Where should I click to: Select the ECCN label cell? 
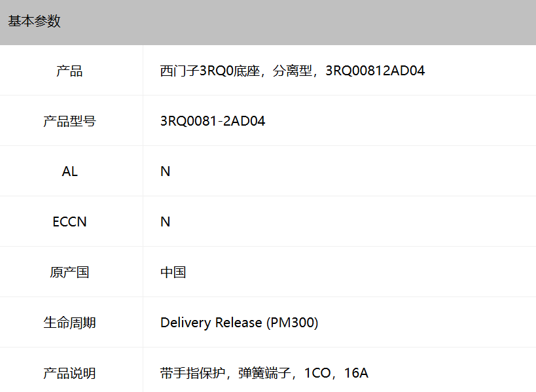tap(69, 222)
